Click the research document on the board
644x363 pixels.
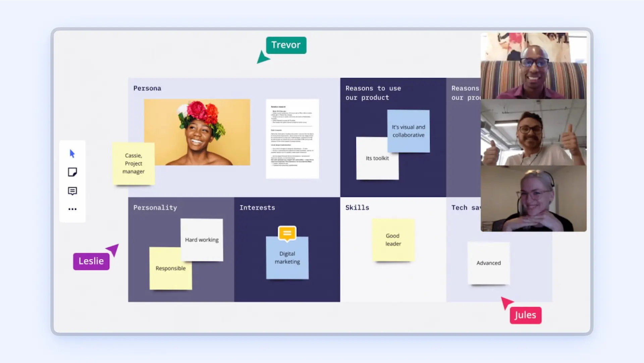pyautogui.click(x=292, y=138)
